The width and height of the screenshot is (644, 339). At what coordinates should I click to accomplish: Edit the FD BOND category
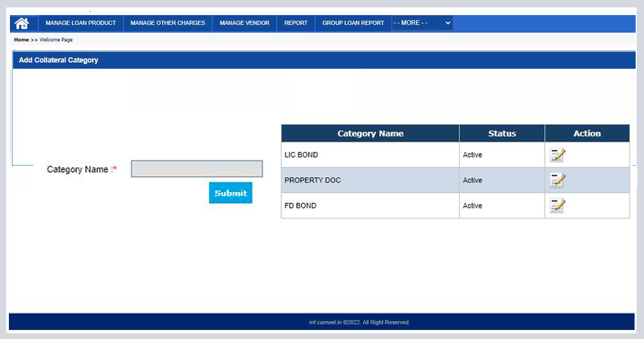point(556,205)
